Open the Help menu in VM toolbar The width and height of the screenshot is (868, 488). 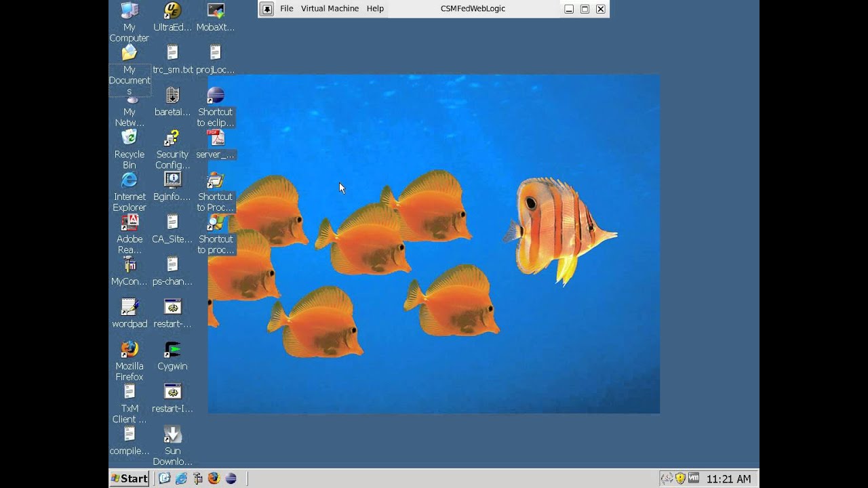coord(375,9)
